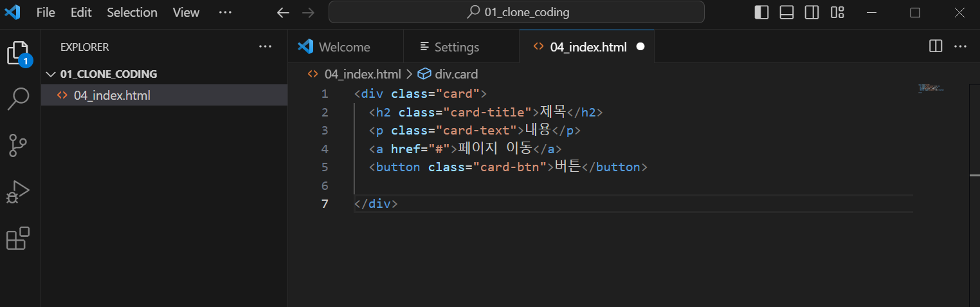Collapse the 01_CLONE_CODING folder
The height and width of the screenshot is (307, 980).
164,74
